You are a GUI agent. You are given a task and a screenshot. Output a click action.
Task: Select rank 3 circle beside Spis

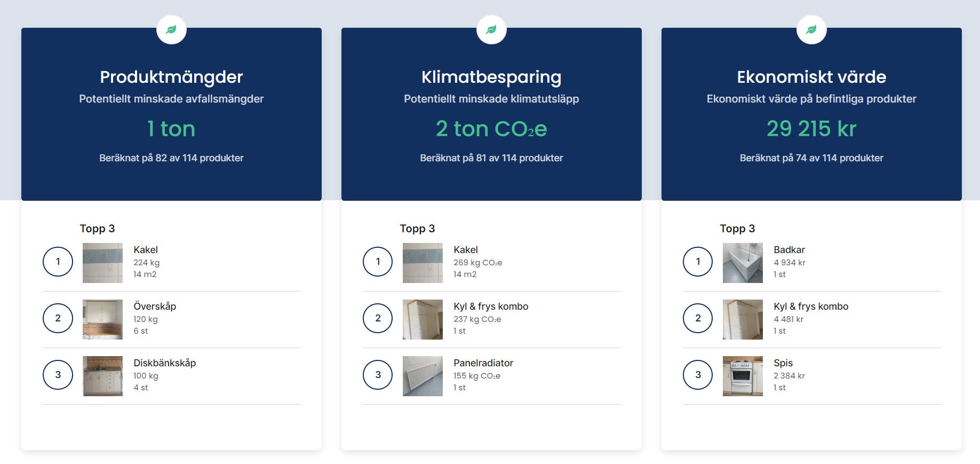click(698, 375)
